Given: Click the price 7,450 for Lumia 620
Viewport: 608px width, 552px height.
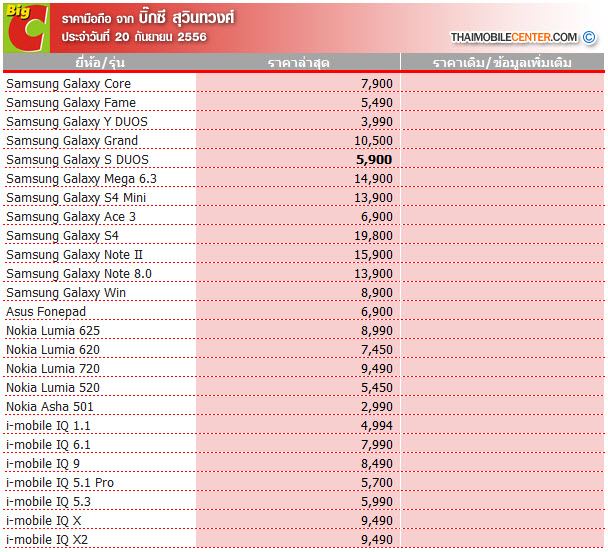Looking at the screenshot, I should (377, 350).
